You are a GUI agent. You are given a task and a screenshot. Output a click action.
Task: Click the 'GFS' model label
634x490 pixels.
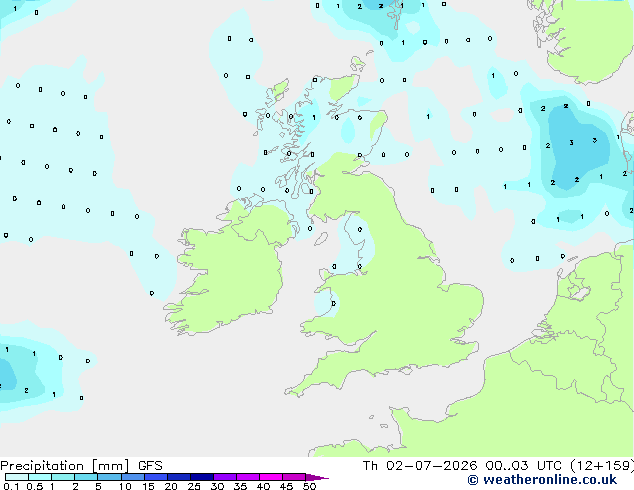click(150, 466)
